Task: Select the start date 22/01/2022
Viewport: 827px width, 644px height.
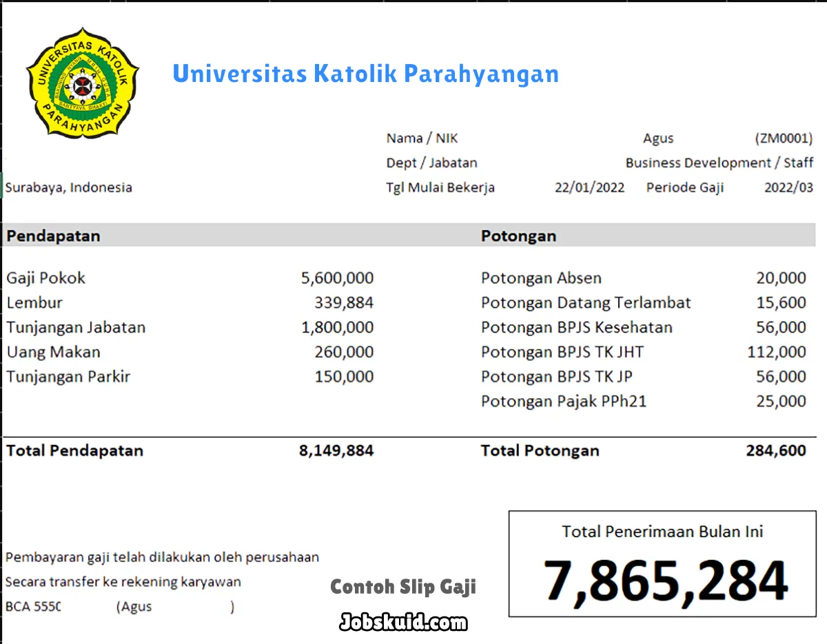Action: point(590,187)
